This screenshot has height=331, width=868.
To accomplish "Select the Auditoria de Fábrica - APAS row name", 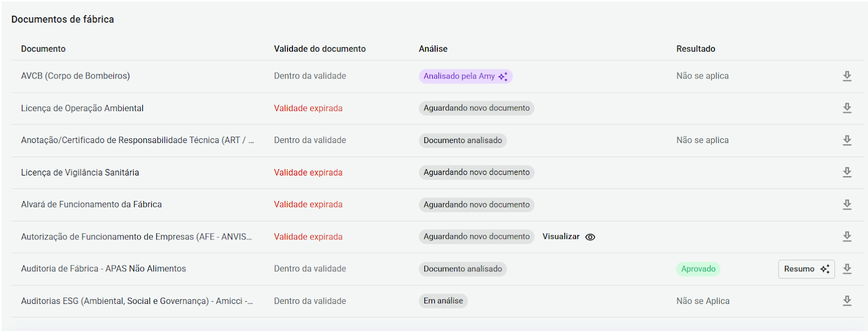I will 104,269.
